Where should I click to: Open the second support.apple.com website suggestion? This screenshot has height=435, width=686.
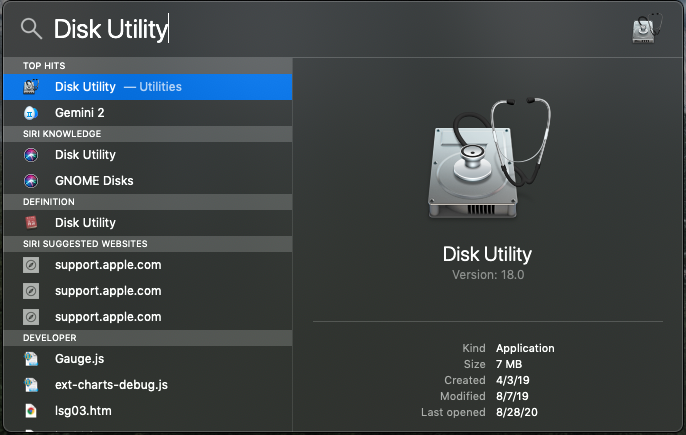148,291
